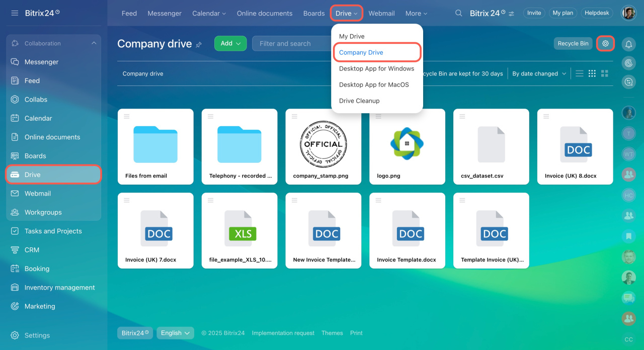Open the By date changed sort dropdown
The image size is (644, 350).
pyautogui.click(x=539, y=73)
